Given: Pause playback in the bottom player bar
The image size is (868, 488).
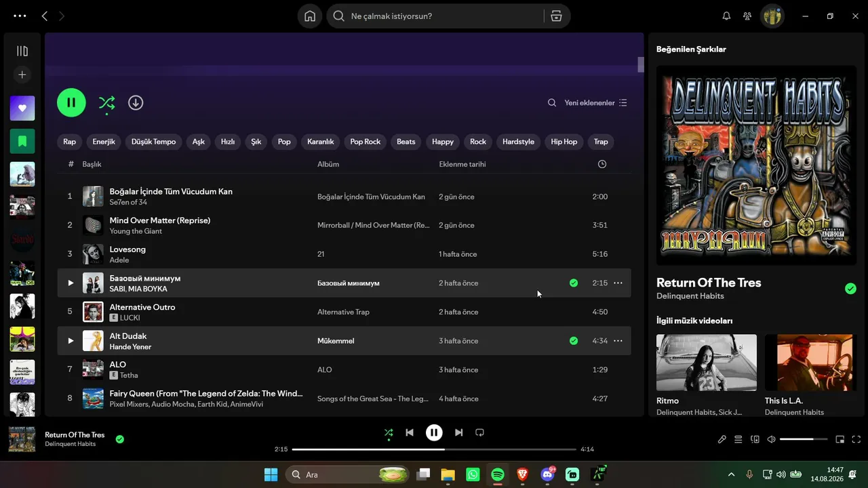Looking at the screenshot, I should coord(434,432).
